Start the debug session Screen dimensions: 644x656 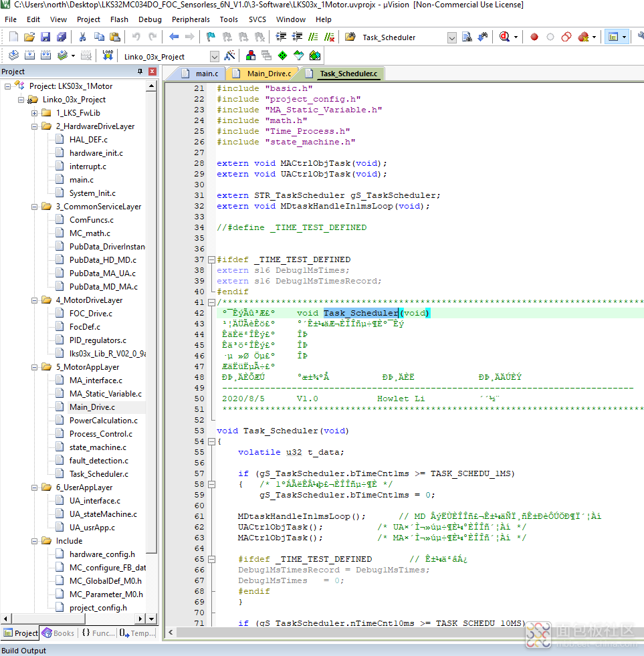point(504,37)
